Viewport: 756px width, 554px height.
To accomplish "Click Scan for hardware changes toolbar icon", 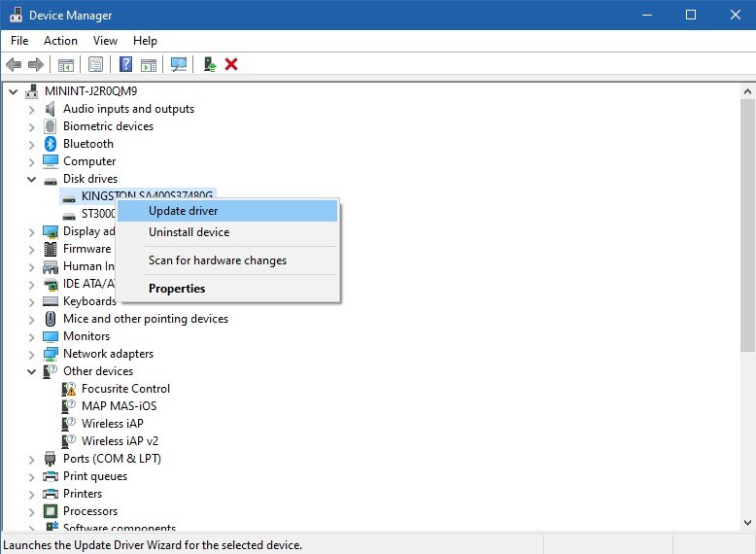I will [179, 64].
